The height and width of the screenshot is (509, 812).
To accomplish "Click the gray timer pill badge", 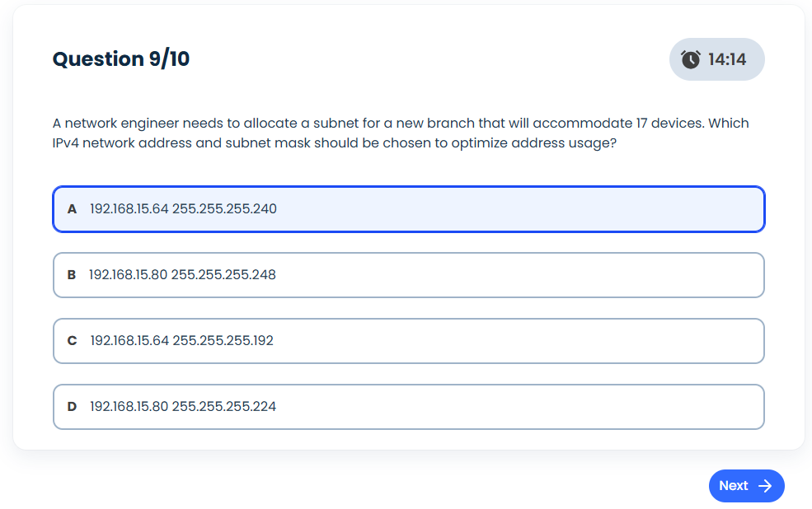I will [716, 59].
